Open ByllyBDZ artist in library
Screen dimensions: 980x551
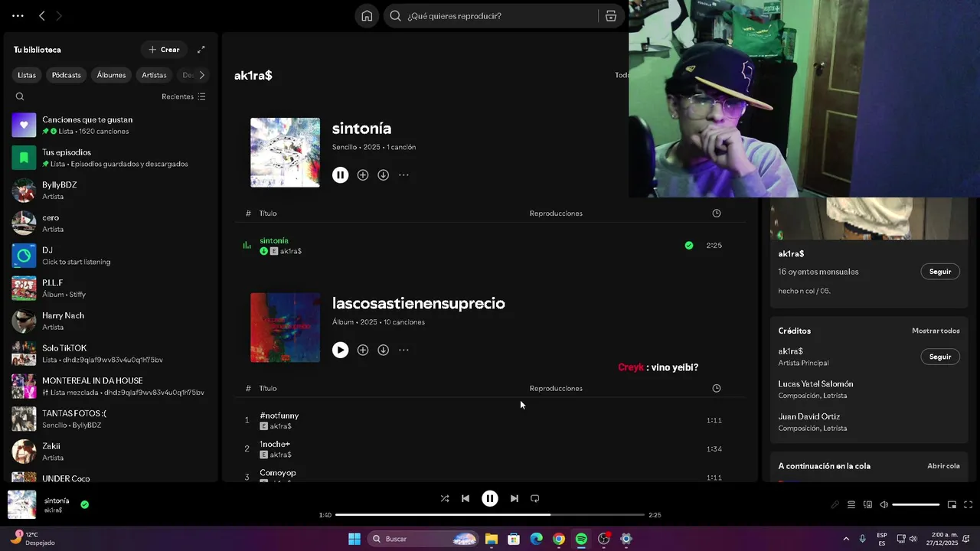(x=110, y=191)
